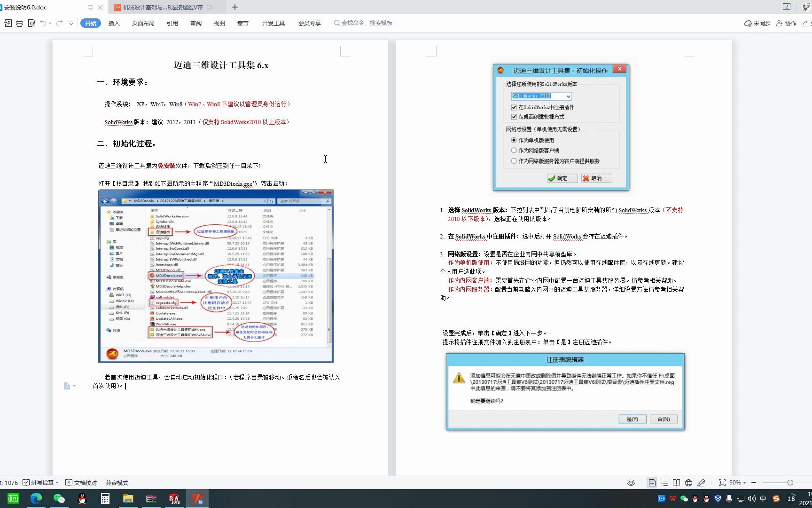This screenshot has width=812, height=508.
Task: Switch to web layout globe icon
Action: pyautogui.click(x=688, y=483)
